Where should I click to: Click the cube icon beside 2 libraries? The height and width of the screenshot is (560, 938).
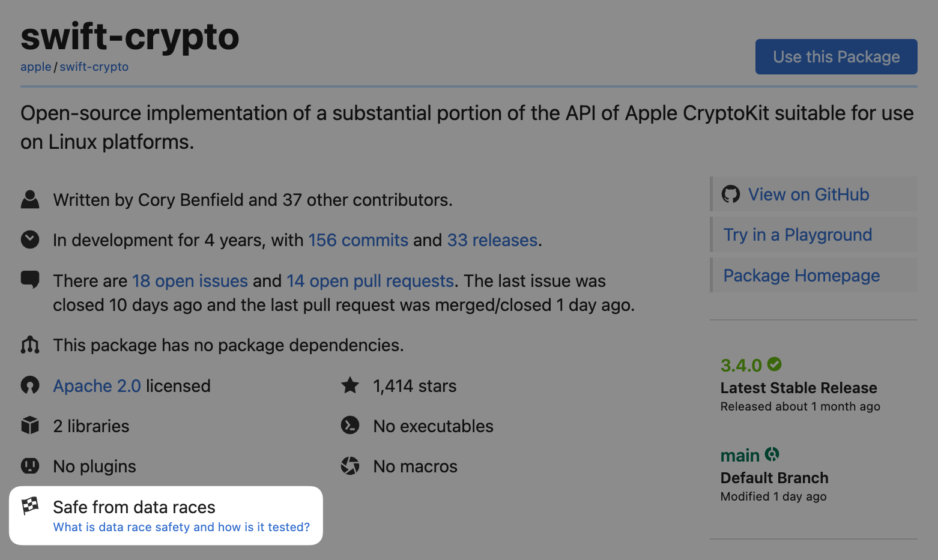(x=30, y=426)
